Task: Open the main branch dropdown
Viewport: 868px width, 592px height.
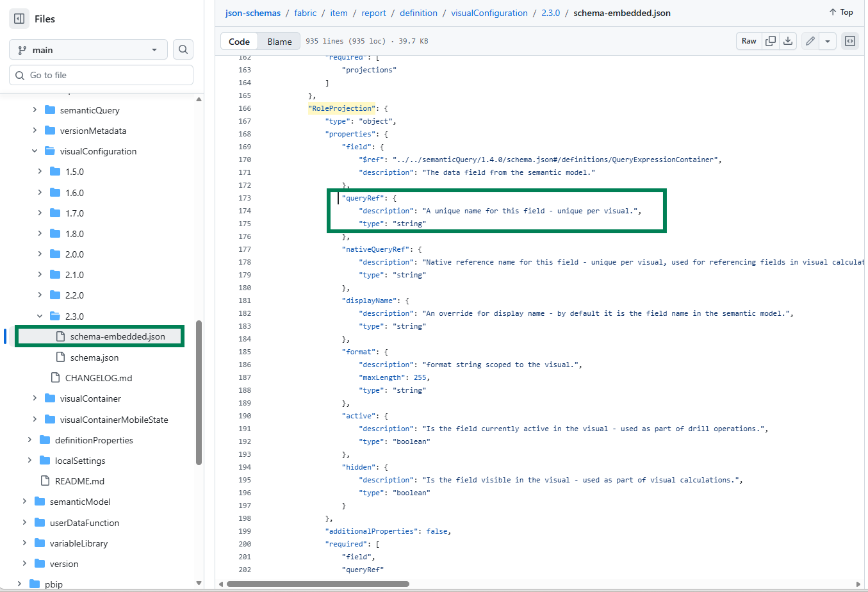Action: click(88, 49)
